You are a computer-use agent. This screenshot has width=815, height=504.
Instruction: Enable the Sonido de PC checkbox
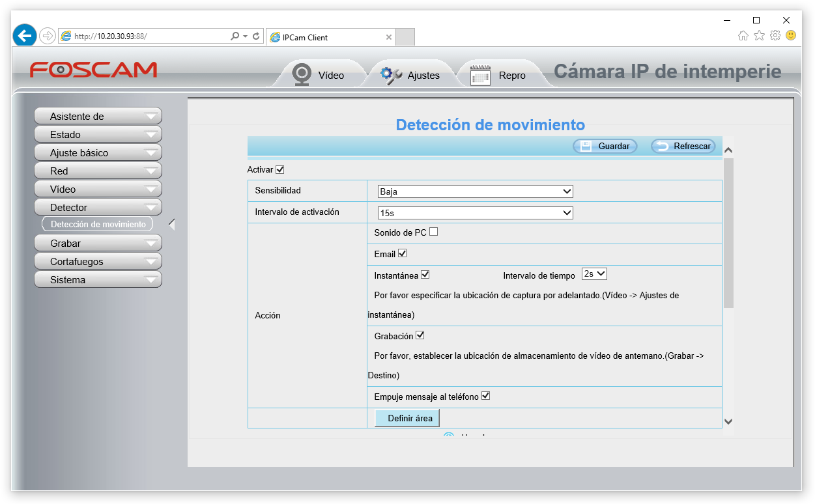coord(433,232)
